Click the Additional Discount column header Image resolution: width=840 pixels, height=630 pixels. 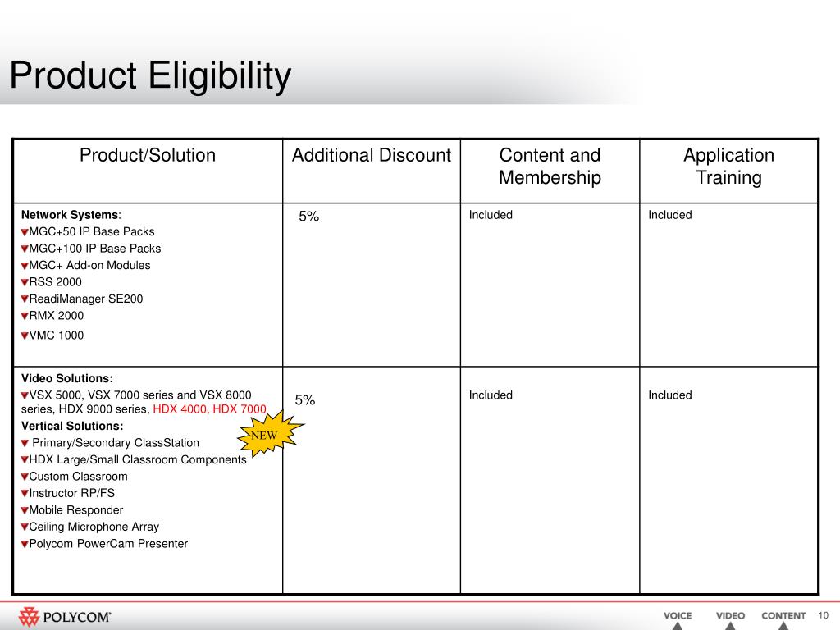coord(372,155)
